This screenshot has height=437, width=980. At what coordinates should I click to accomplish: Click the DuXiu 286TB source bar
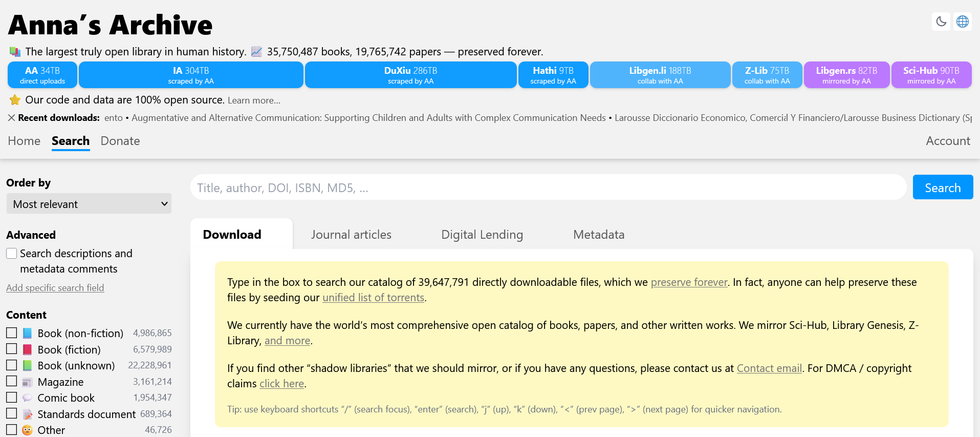410,75
